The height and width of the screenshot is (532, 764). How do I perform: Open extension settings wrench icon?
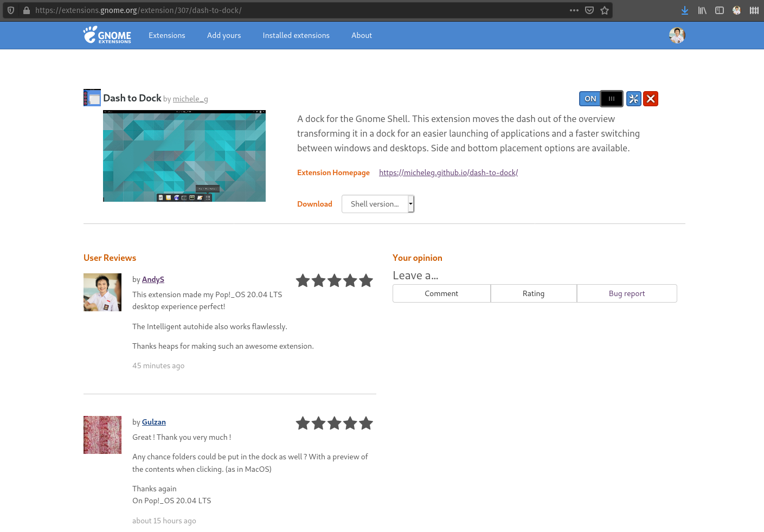click(634, 99)
